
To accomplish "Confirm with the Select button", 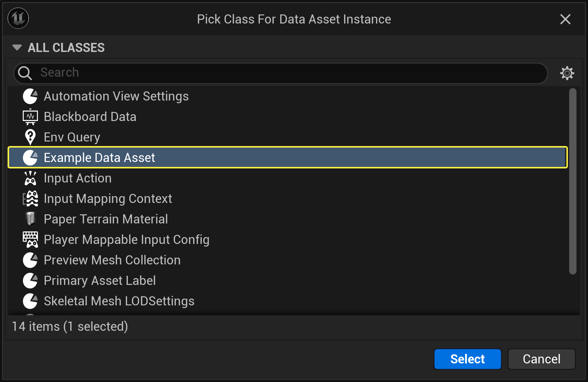I will coord(467,359).
